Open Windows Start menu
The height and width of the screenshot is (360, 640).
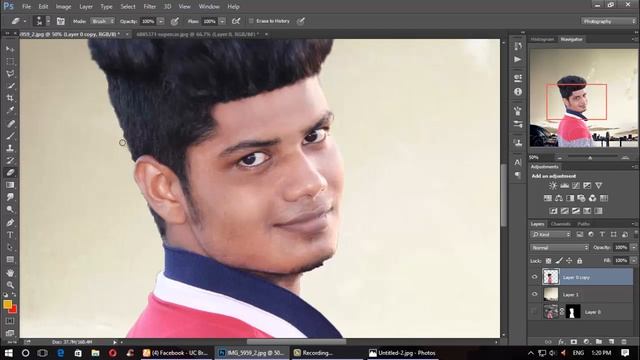click(8, 353)
